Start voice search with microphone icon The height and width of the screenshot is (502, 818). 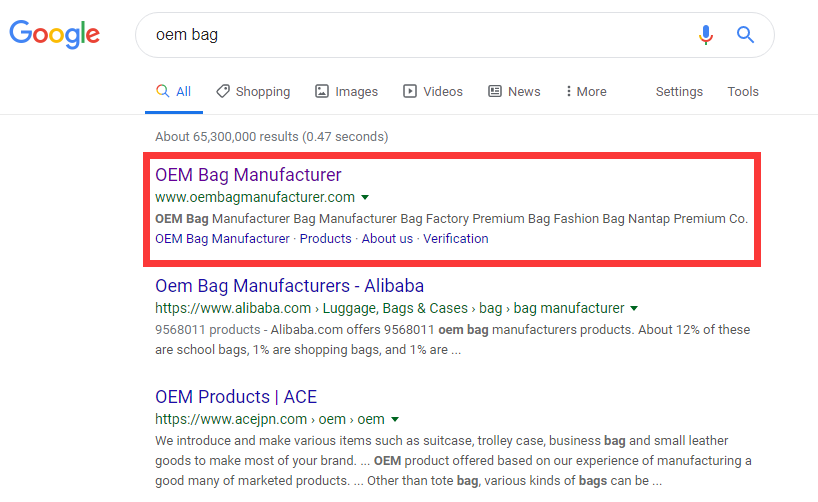coord(706,35)
